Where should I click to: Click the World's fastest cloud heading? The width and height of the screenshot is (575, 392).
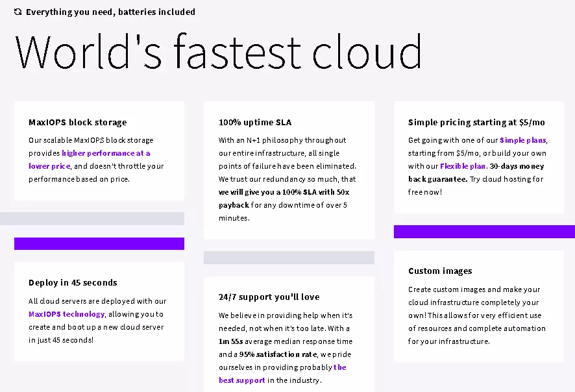[219, 52]
